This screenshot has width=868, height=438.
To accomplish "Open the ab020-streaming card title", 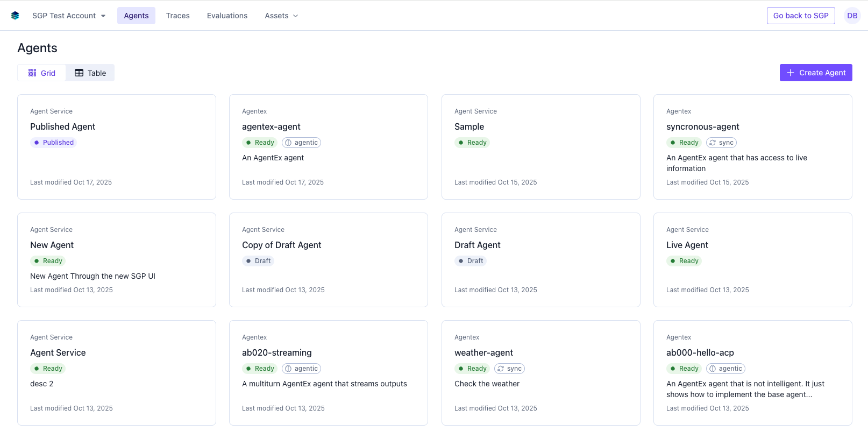I will 276,352.
